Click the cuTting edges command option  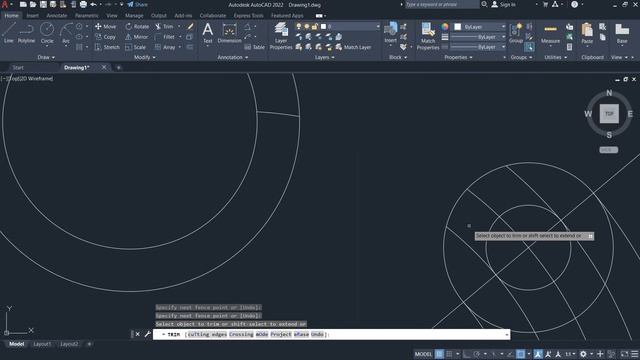(207, 334)
